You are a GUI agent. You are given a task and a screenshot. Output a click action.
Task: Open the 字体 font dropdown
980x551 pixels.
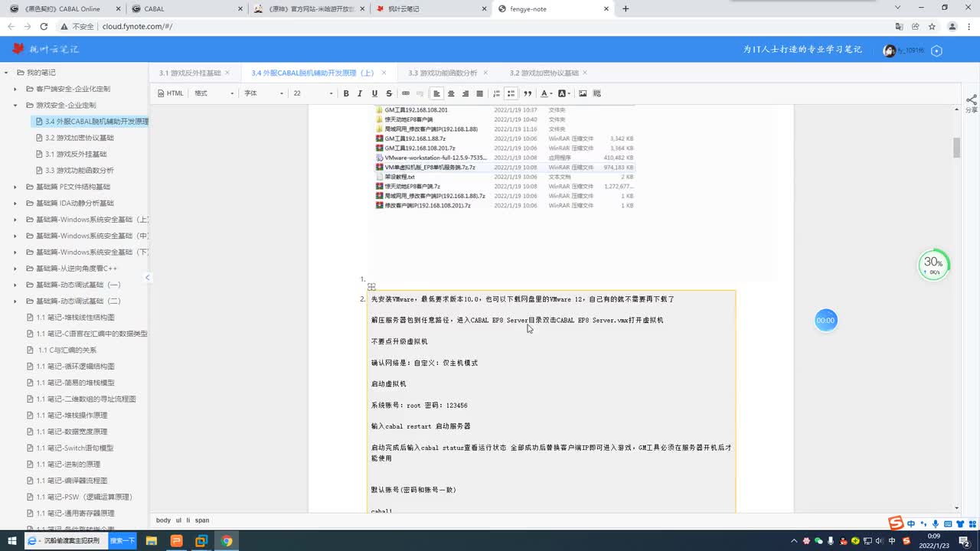click(x=264, y=93)
